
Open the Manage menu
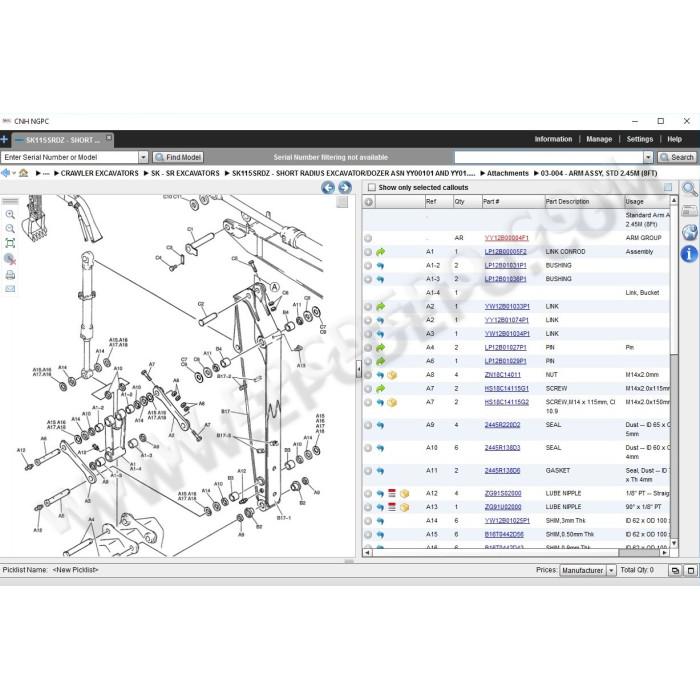point(599,139)
